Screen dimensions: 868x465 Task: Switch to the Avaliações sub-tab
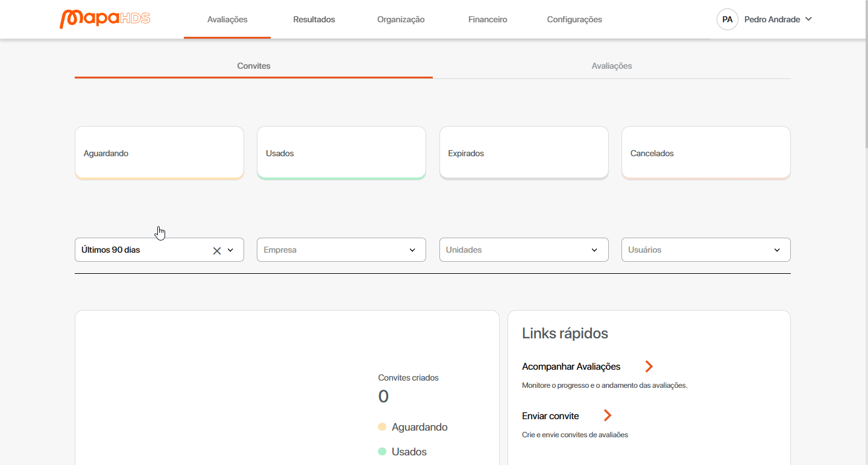click(611, 66)
